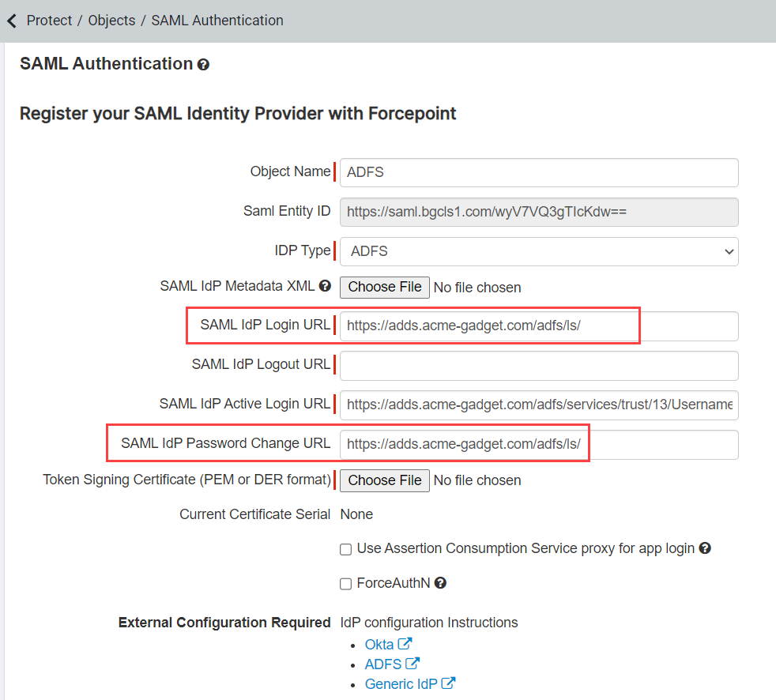Check Use Assertion Consumption Service proxy for app login
The height and width of the screenshot is (700, 776).
tap(345, 549)
